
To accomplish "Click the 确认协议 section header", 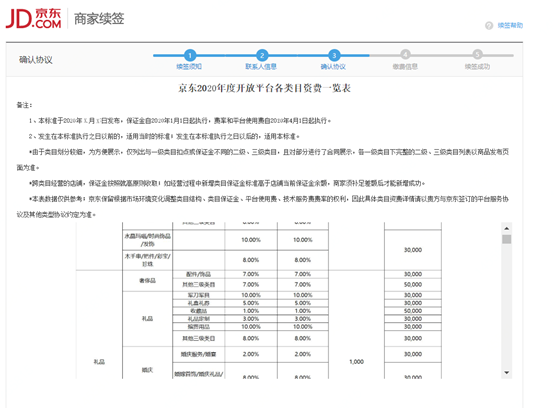I will pos(36,60).
